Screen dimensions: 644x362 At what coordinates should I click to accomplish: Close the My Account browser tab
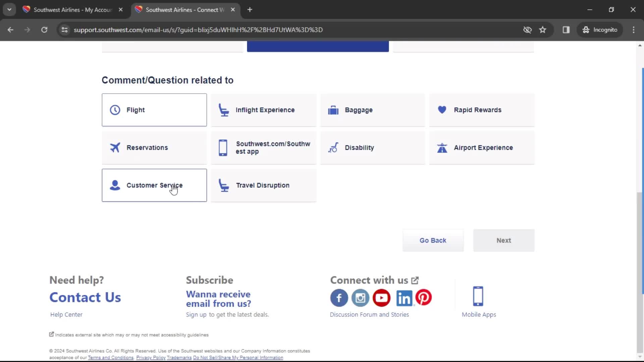(x=121, y=10)
